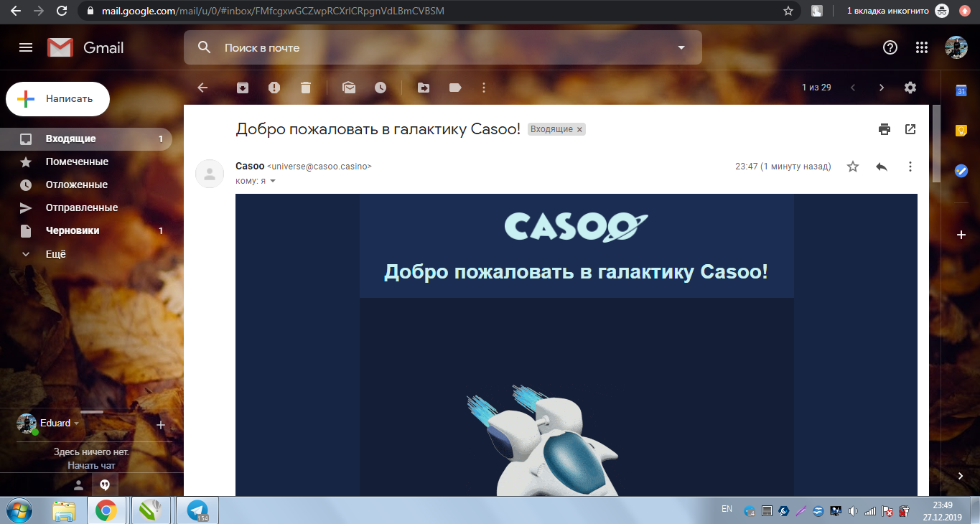Image resolution: width=980 pixels, height=524 pixels.
Task: Remove the 'Входящие' label from the email
Action: pyautogui.click(x=580, y=129)
